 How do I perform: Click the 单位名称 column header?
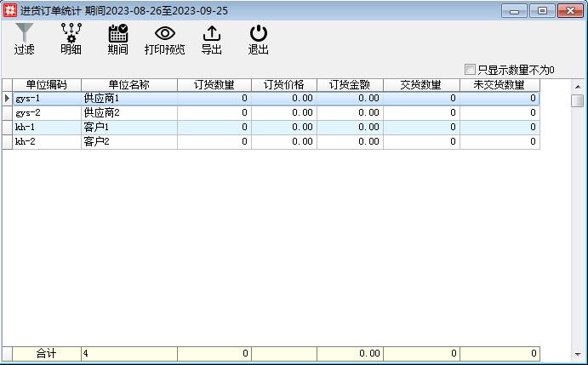(x=128, y=85)
